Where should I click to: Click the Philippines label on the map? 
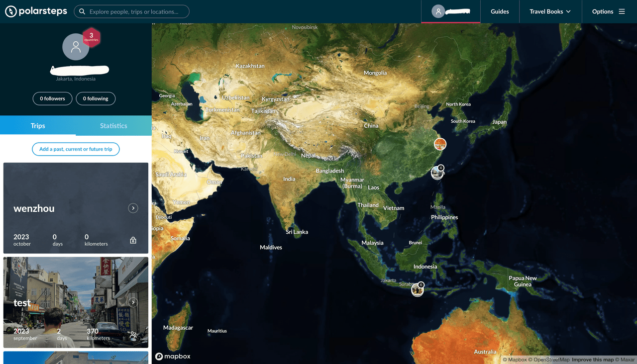click(444, 217)
